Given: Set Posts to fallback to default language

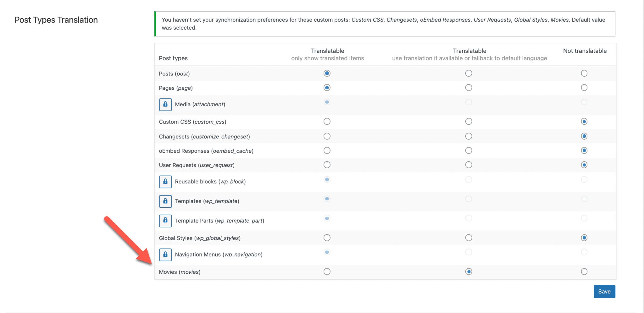Looking at the screenshot, I should [469, 73].
